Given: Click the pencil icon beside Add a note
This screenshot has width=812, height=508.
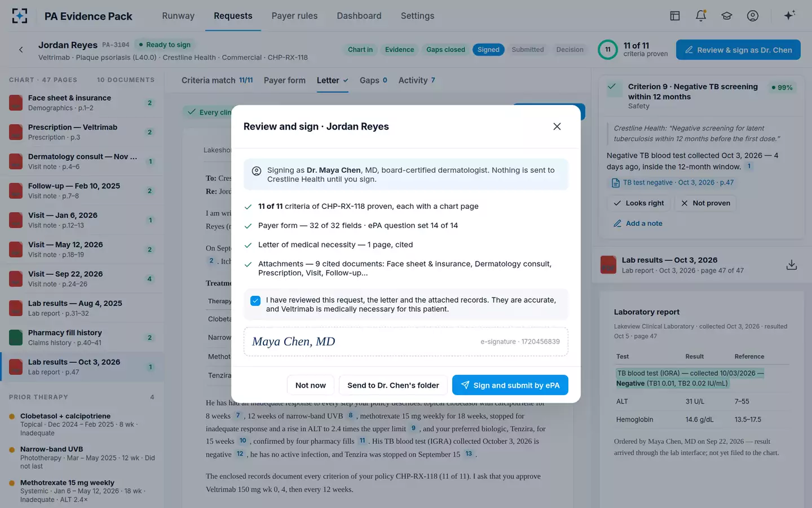Looking at the screenshot, I should [617, 224].
